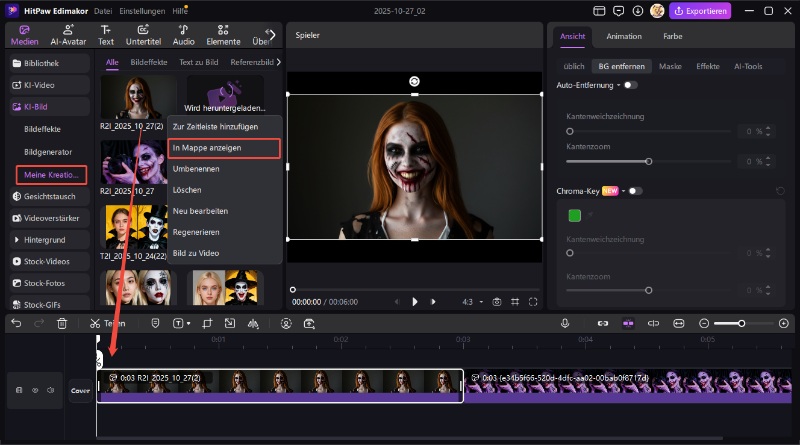Click the Exportieren button

[x=700, y=11]
